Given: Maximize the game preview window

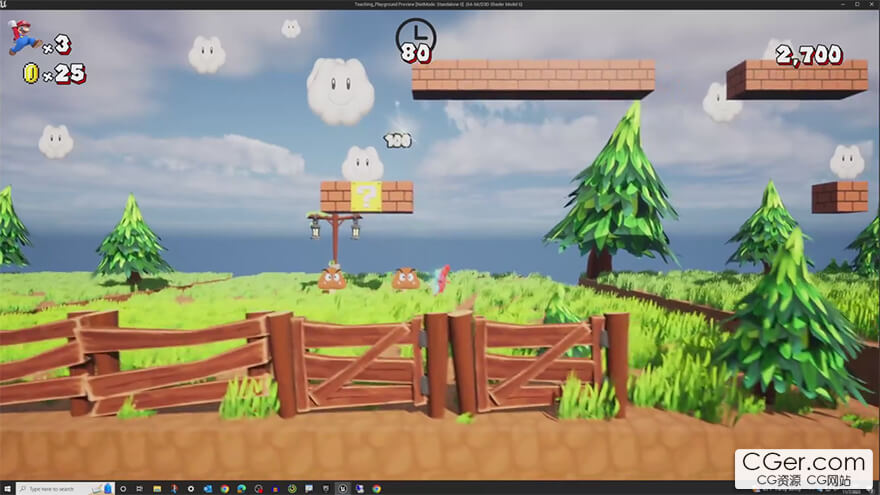Looking at the screenshot, I should tap(855, 4).
